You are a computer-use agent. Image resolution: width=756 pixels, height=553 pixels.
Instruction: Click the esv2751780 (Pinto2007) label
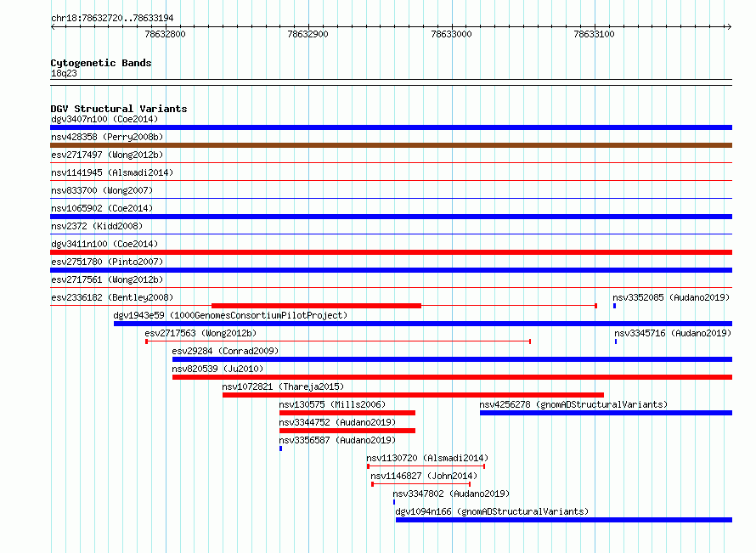[107, 262]
